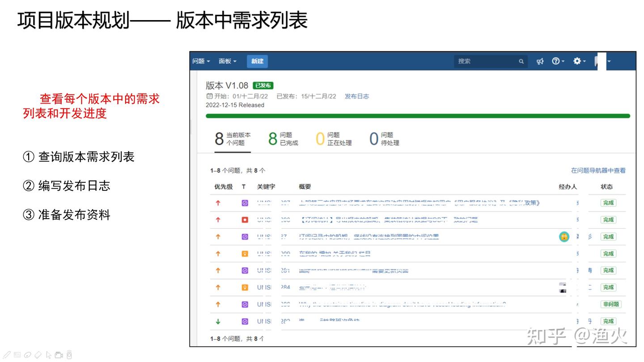This screenshot has height=362, width=644.
Task: Click the video camera icon in slide toolbar
Action: (59, 355)
